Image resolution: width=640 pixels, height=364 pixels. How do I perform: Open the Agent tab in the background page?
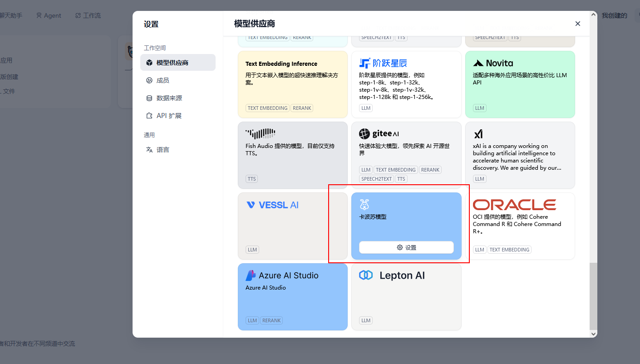pyautogui.click(x=49, y=15)
